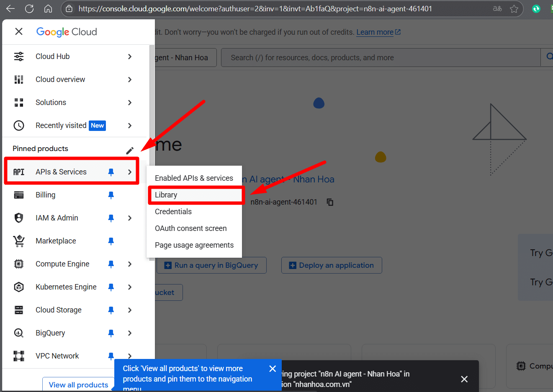The height and width of the screenshot is (392, 553).
Task: Click the Solutions grid icon
Action: click(19, 102)
